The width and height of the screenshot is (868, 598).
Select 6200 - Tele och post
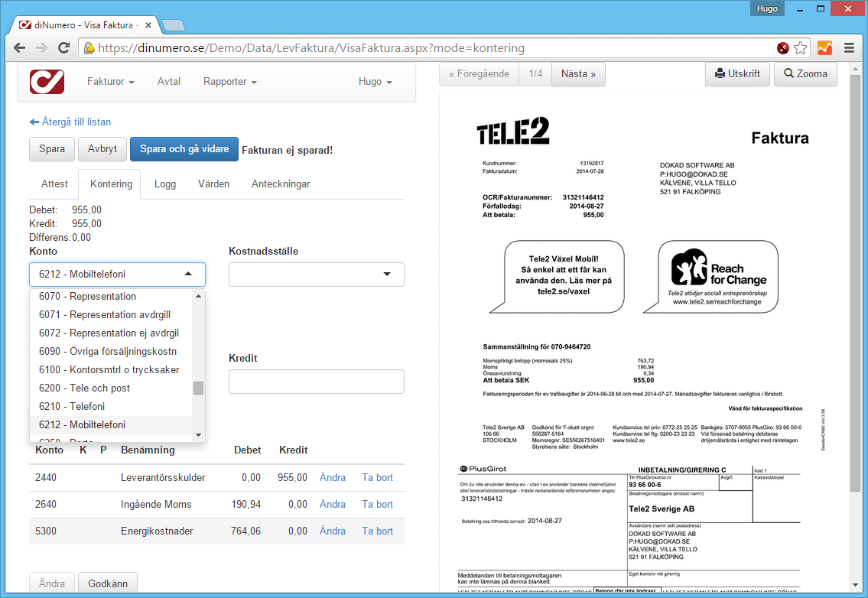click(111, 388)
